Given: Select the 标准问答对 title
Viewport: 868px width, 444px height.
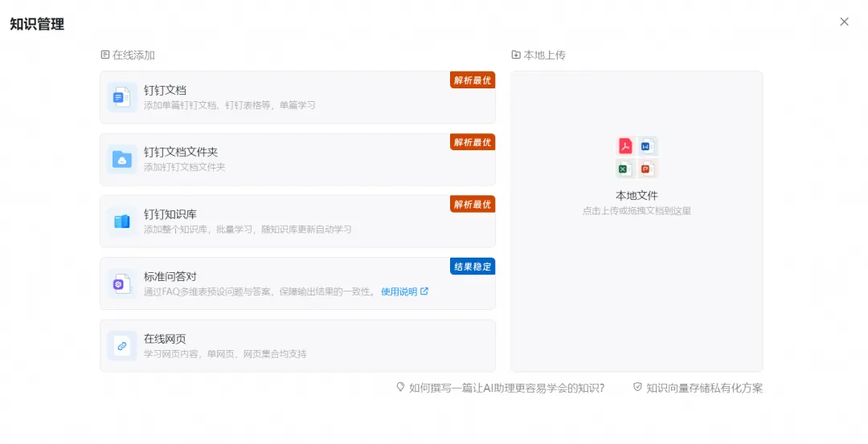Looking at the screenshot, I should point(170,276).
